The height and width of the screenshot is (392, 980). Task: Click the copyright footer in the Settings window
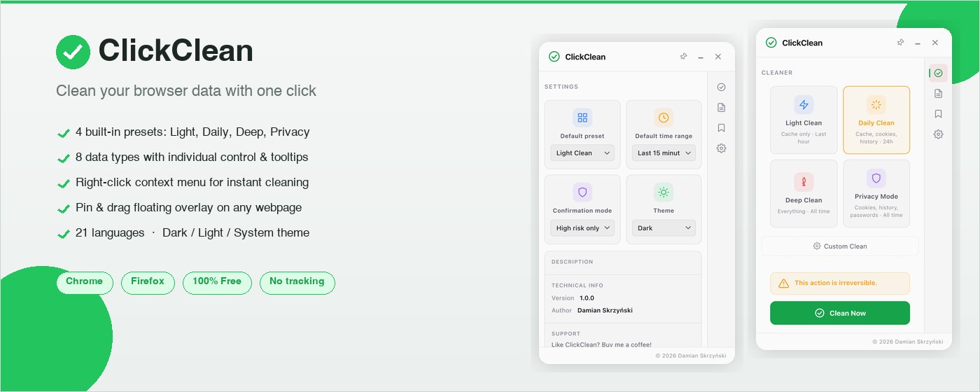(690, 356)
